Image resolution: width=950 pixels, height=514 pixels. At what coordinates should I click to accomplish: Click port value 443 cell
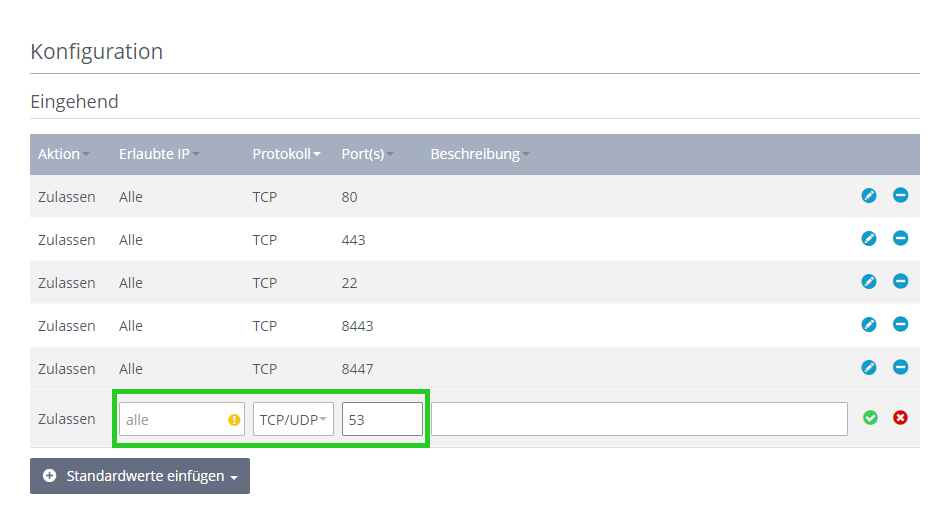353,240
